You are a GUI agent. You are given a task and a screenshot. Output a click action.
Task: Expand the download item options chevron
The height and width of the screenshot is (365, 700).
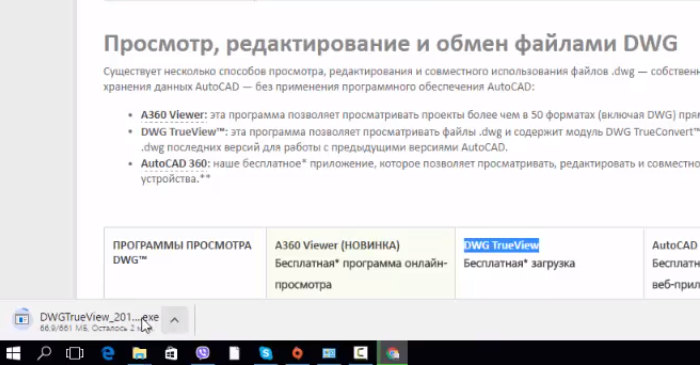175,320
